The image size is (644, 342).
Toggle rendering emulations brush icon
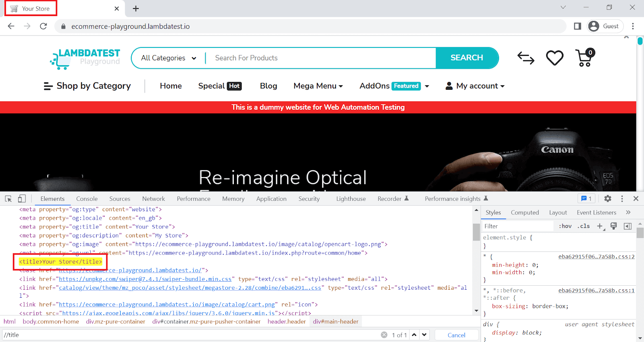click(614, 226)
